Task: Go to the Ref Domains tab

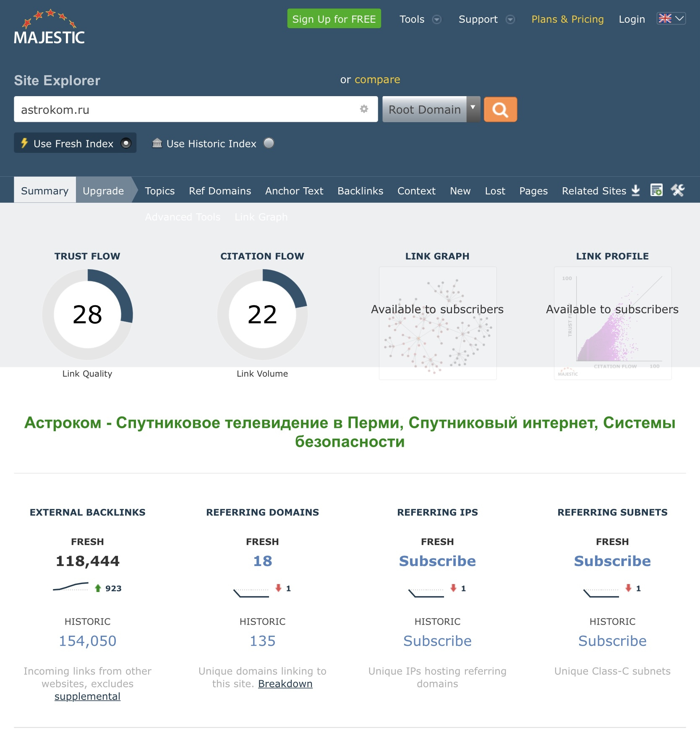Action: 220,191
